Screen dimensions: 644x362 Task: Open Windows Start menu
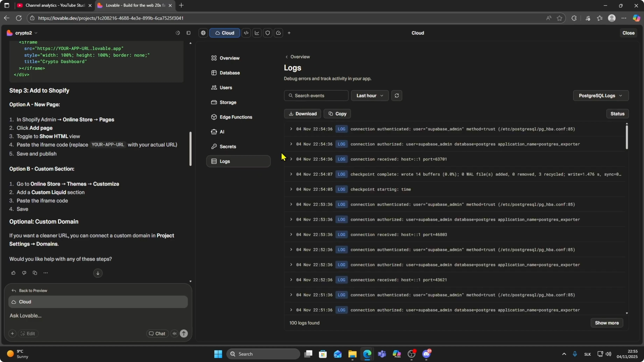click(218, 354)
